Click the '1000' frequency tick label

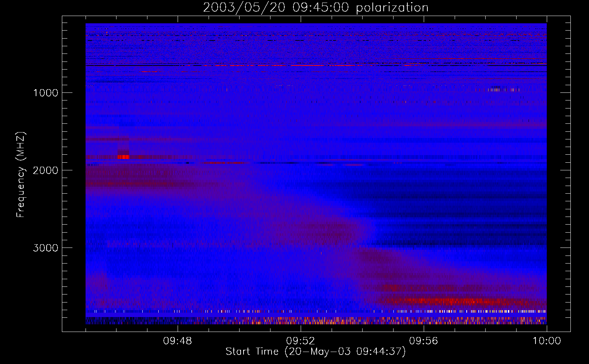[46, 93]
